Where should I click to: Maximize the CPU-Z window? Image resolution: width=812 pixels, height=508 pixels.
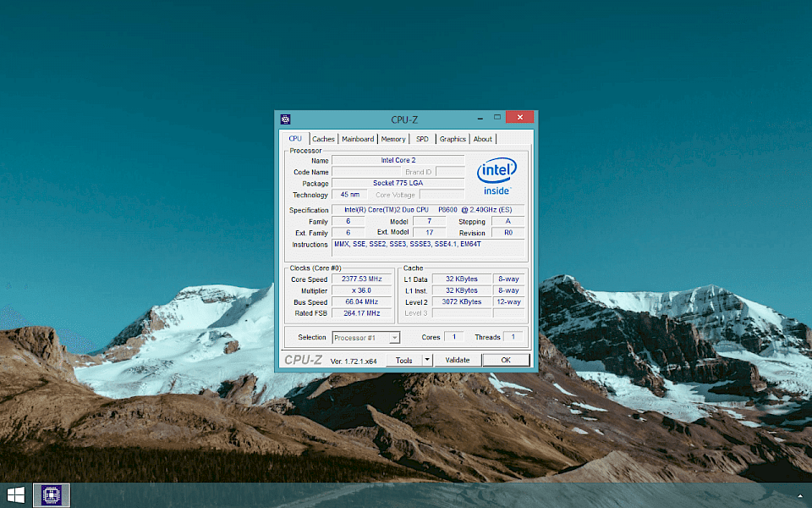pos(497,117)
